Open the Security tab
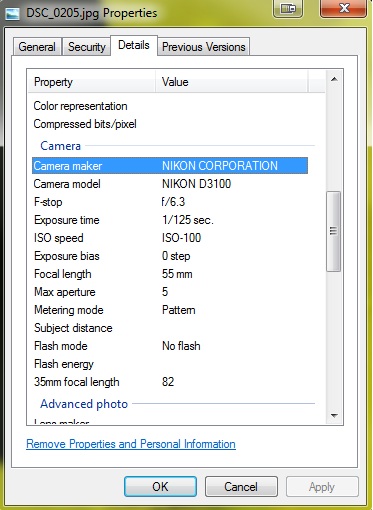The height and width of the screenshot is (510, 373). click(87, 47)
